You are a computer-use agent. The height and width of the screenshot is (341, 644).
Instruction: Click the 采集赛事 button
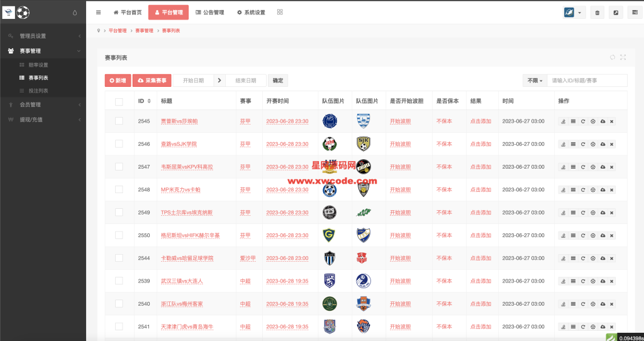[151, 81]
